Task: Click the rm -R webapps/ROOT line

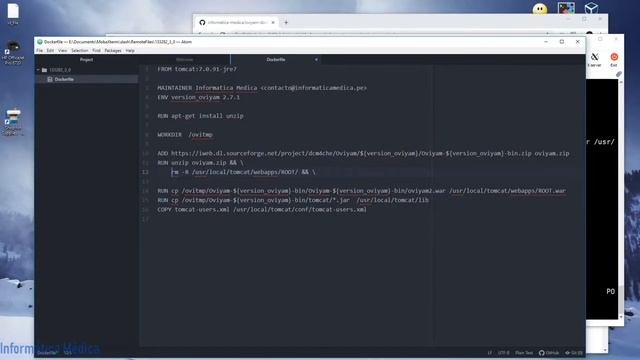Action: 243,172
